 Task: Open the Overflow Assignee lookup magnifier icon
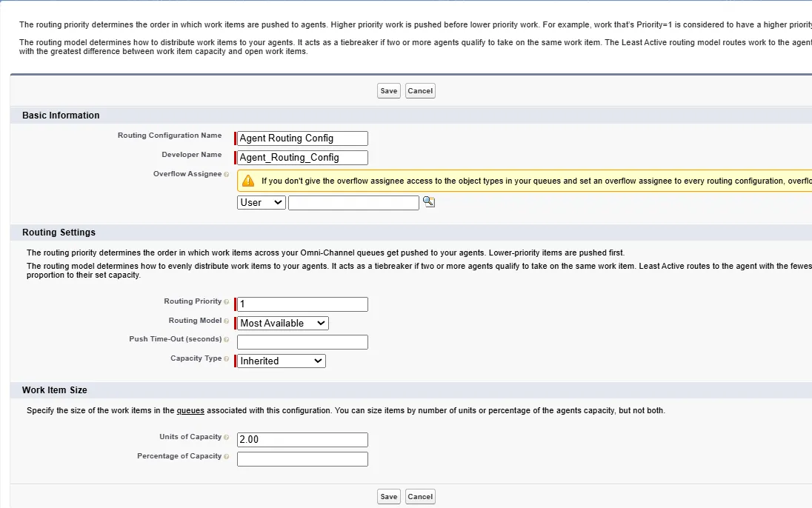(x=428, y=201)
